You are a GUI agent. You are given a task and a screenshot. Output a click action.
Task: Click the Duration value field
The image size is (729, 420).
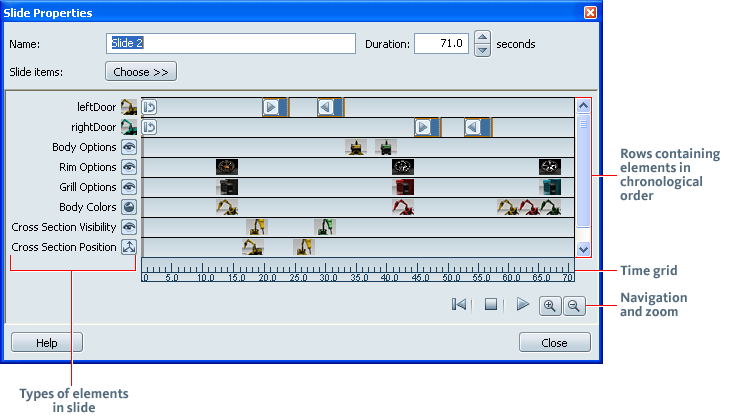click(441, 44)
